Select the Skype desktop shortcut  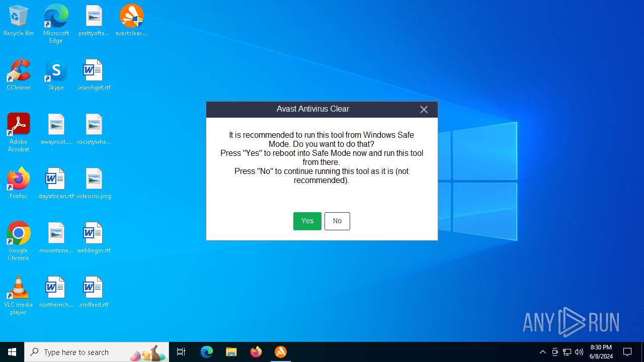coord(56,75)
